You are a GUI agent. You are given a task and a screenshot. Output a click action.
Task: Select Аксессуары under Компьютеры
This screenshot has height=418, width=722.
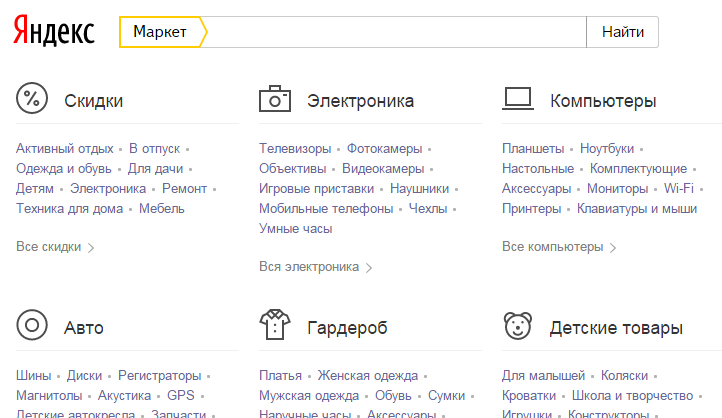click(x=536, y=188)
